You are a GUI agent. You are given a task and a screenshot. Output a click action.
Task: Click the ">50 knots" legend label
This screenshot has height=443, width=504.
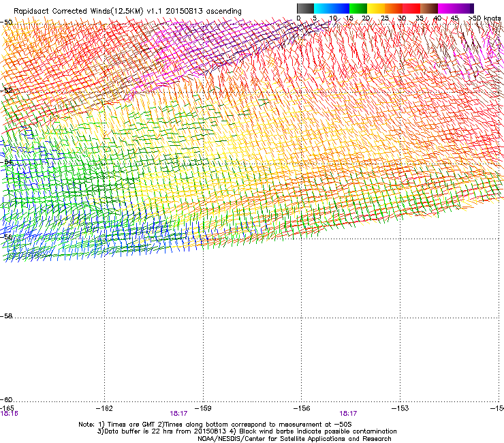point(485,18)
